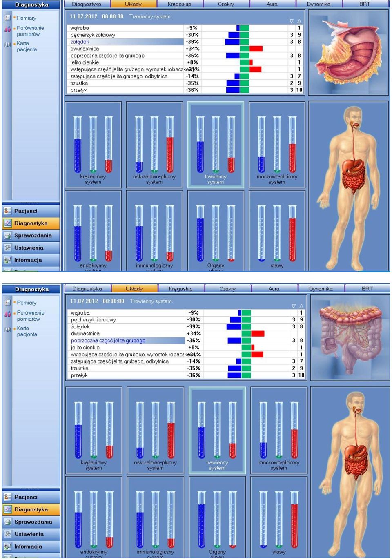Select żołądek row in lower window table
This screenshot has width=392, height=560.
[186, 326]
